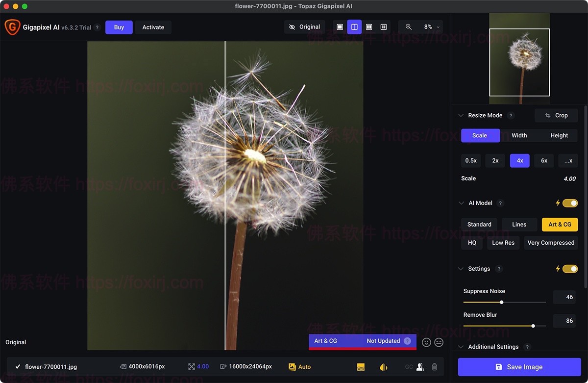Screen dimensions: 588x383
Task: Switch to single view layout
Action: [x=340, y=27]
